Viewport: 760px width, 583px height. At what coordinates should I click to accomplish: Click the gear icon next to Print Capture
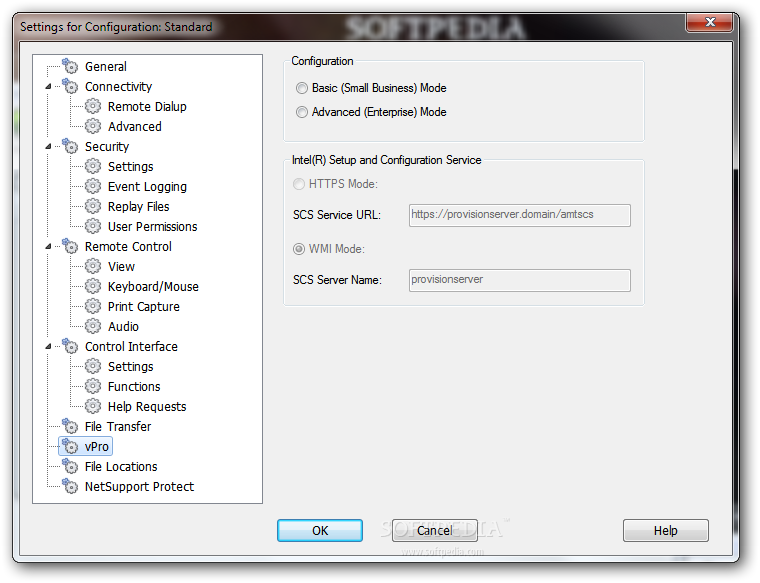tap(93, 306)
